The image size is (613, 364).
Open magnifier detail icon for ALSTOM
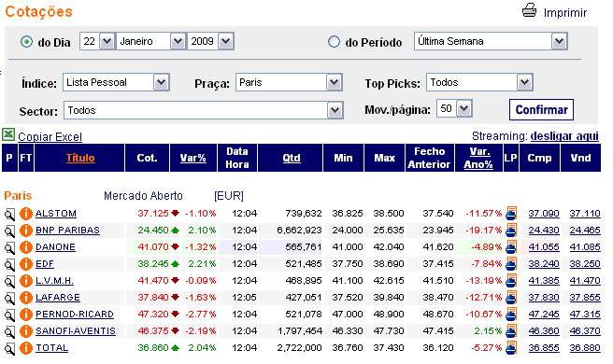9,215
